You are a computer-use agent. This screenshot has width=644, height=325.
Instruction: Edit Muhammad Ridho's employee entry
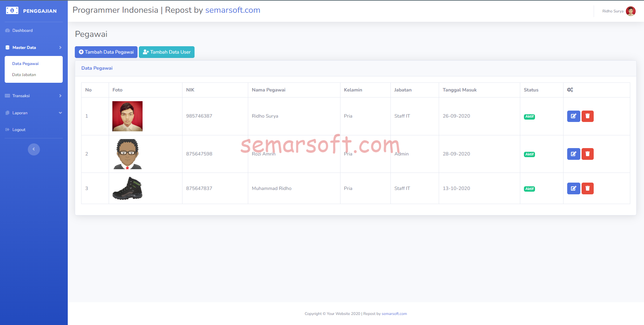pos(573,188)
